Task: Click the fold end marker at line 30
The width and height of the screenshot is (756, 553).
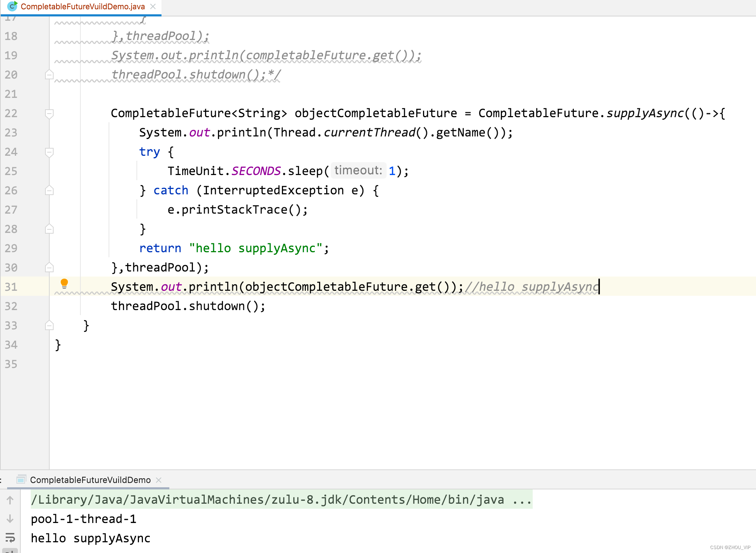Action: (x=49, y=268)
